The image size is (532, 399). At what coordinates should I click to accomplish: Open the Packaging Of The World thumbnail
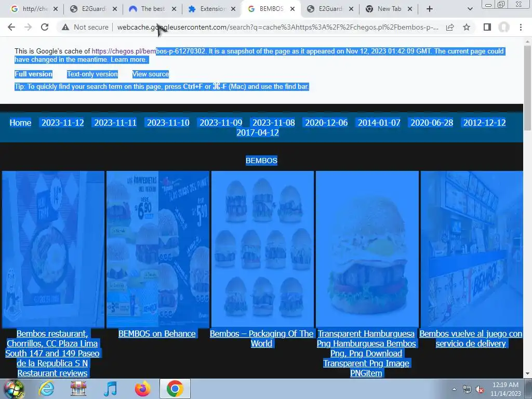[262, 249]
